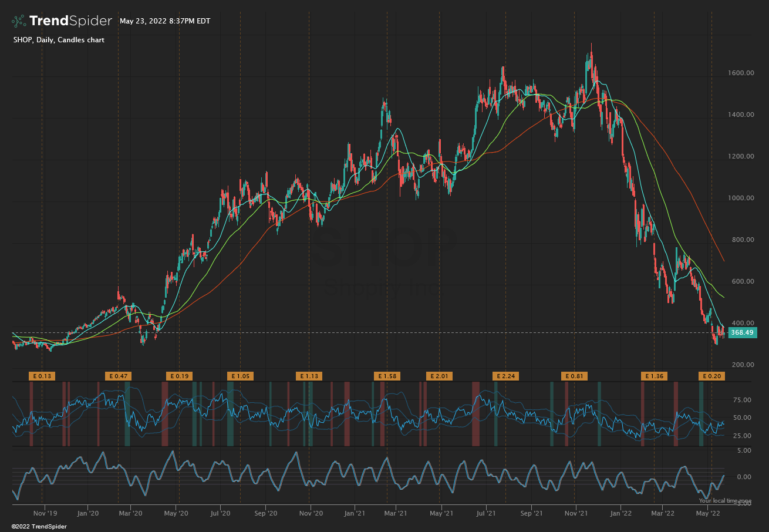This screenshot has height=532, width=769.
Task: Click the ©2022 TrendSpider copyright text
Action: pos(39,527)
